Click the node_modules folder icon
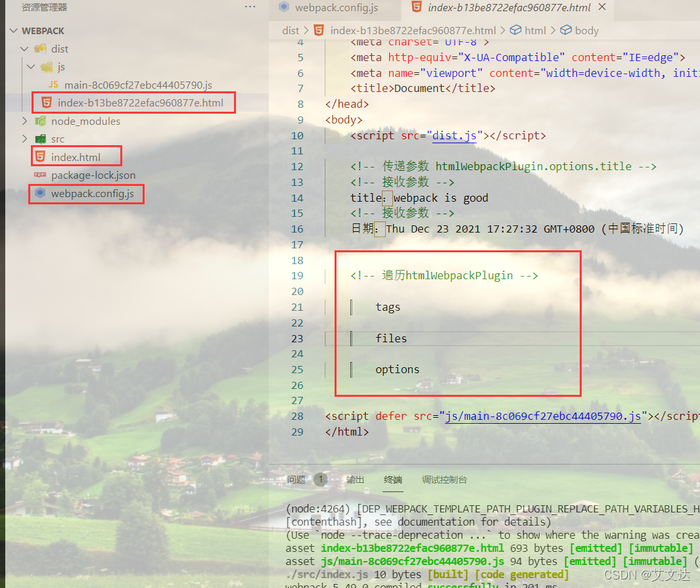The height and width of the screenshot is (588, 700). click(41, 121)
